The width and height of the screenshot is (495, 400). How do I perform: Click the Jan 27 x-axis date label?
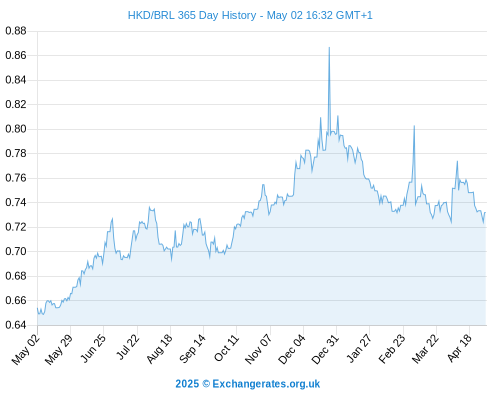pos(359,348)
